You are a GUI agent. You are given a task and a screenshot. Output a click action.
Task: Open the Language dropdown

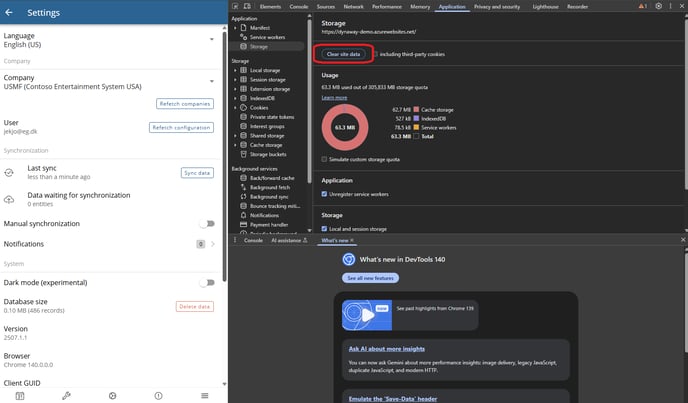tap(211, 40)
